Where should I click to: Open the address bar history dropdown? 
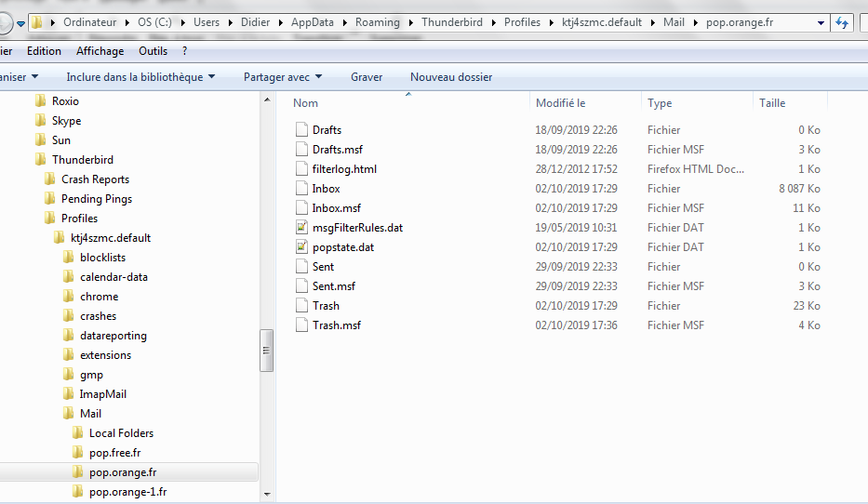821,22
